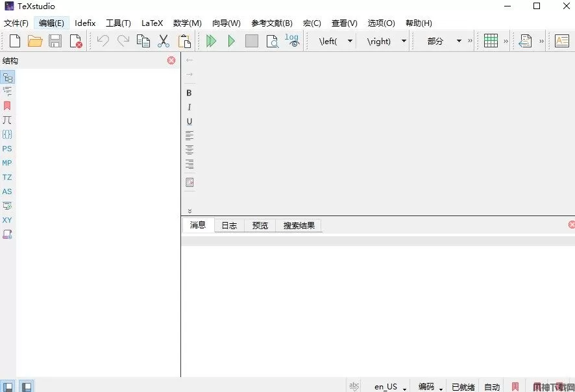
Task: Click the Build & View double-arrow icon
Action: coord(211,41)
